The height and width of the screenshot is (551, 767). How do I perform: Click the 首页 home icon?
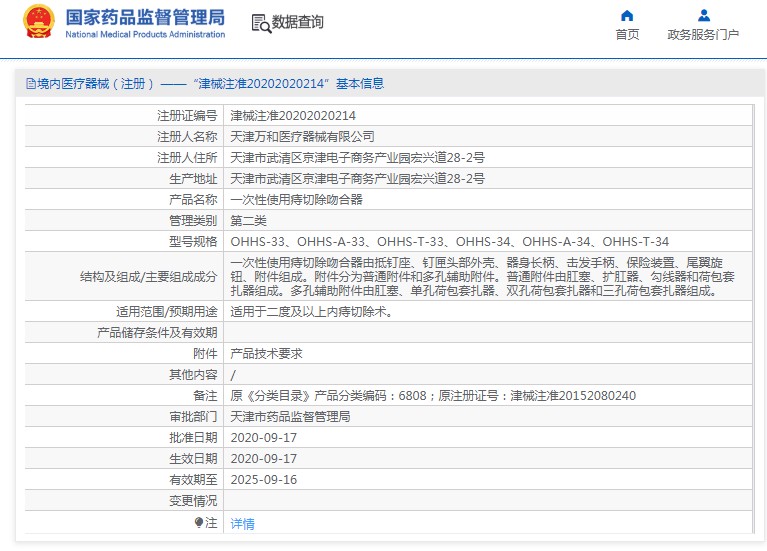(627, 16)
